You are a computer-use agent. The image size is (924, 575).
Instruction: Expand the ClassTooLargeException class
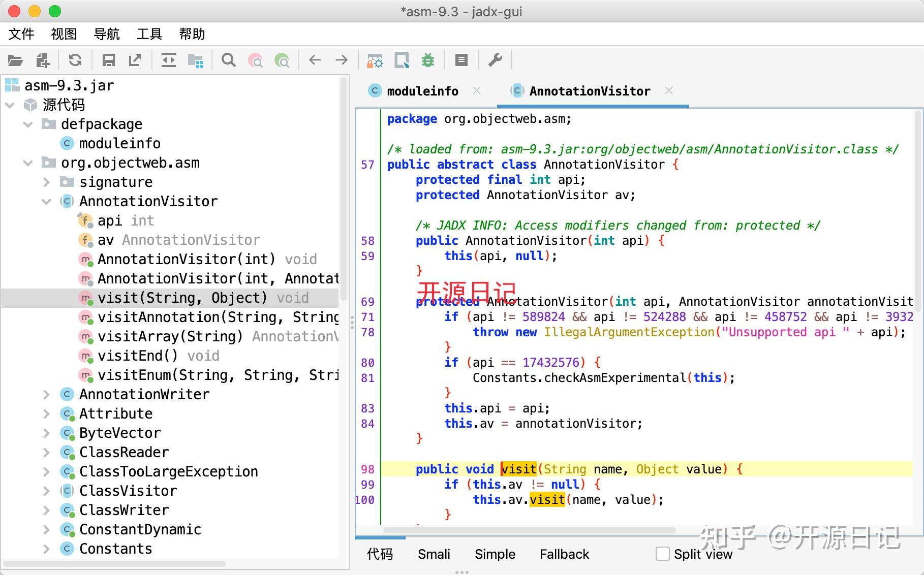[46, 471]
